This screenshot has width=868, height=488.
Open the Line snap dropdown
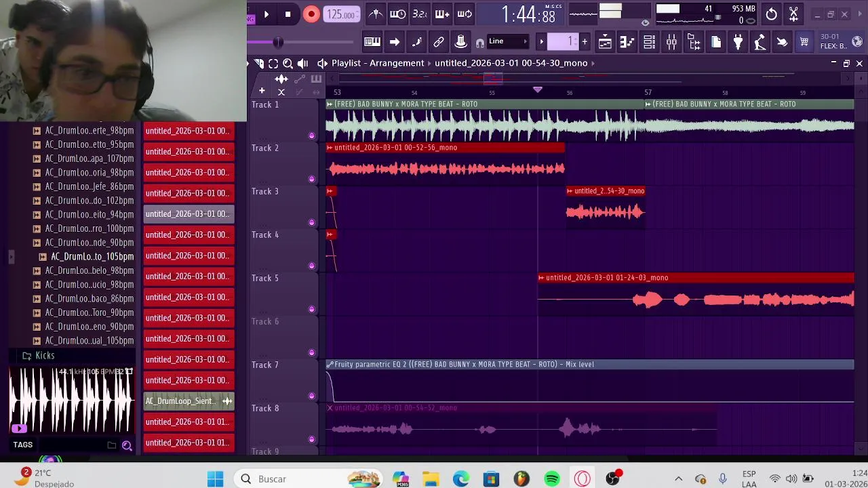(509, 41)
